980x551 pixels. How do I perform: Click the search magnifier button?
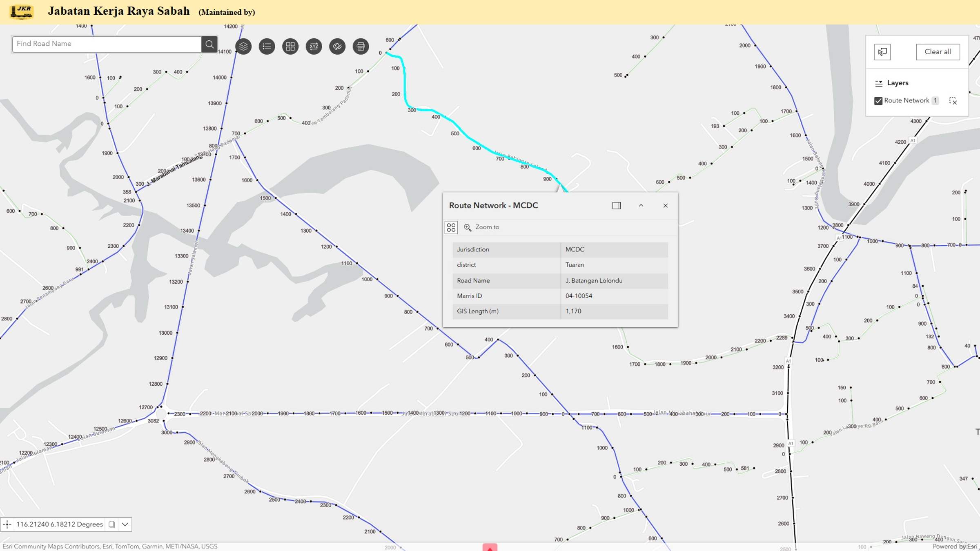pyautogui.click(x=209, y=44)
